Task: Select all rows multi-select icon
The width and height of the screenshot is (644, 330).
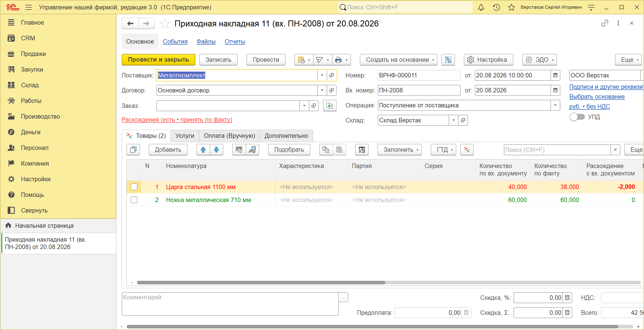Action: 133,150
